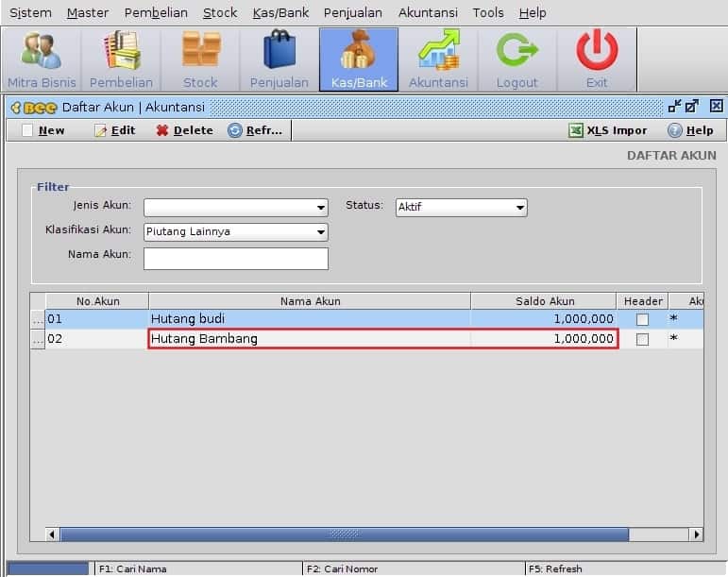Open the Tools menu

point(488,13)
